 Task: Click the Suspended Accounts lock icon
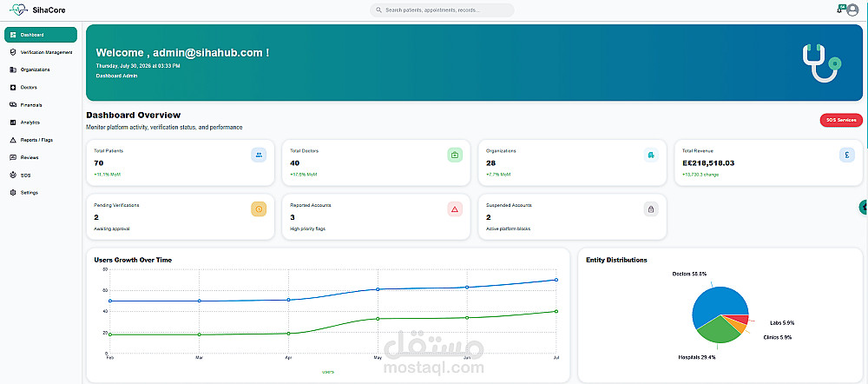651,209
